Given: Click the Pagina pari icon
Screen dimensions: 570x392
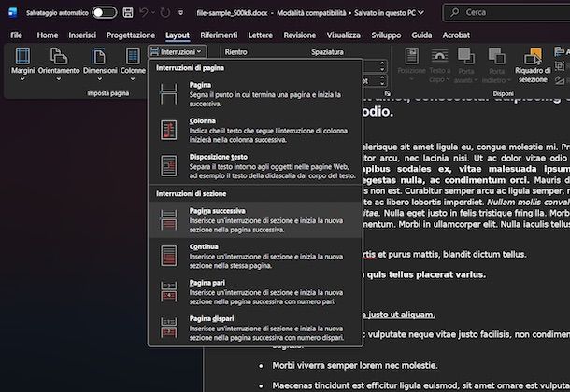Looking at the screenshot, I should [169, 292].
